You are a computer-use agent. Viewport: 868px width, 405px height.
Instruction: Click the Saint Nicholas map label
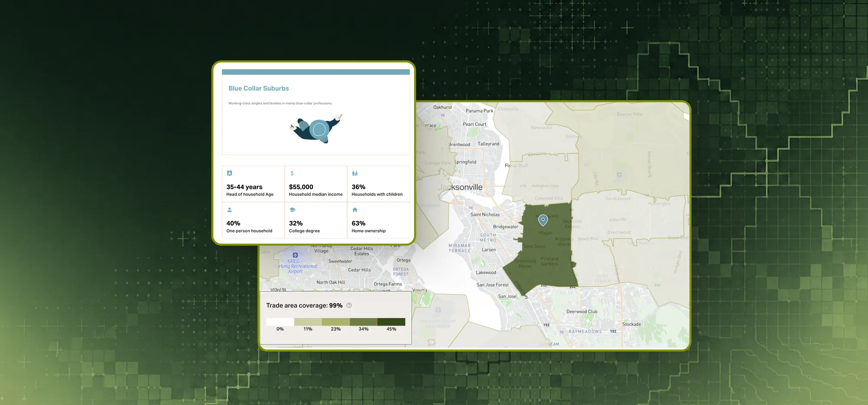coord(485,214)
